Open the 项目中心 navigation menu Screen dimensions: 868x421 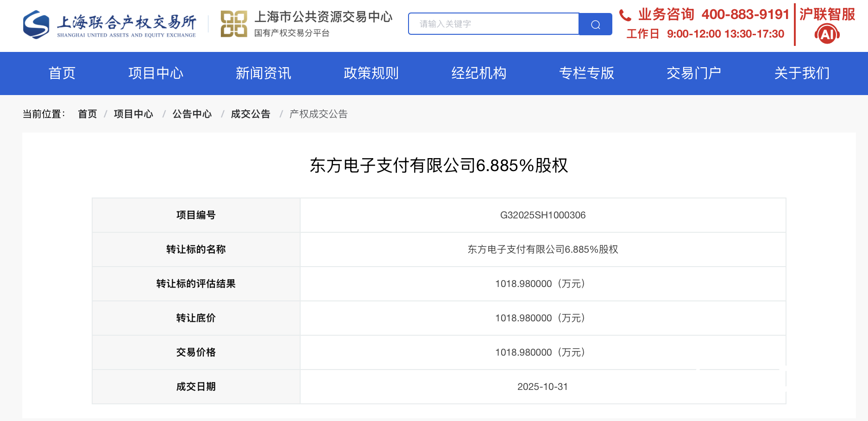click(x=156, y=73)
